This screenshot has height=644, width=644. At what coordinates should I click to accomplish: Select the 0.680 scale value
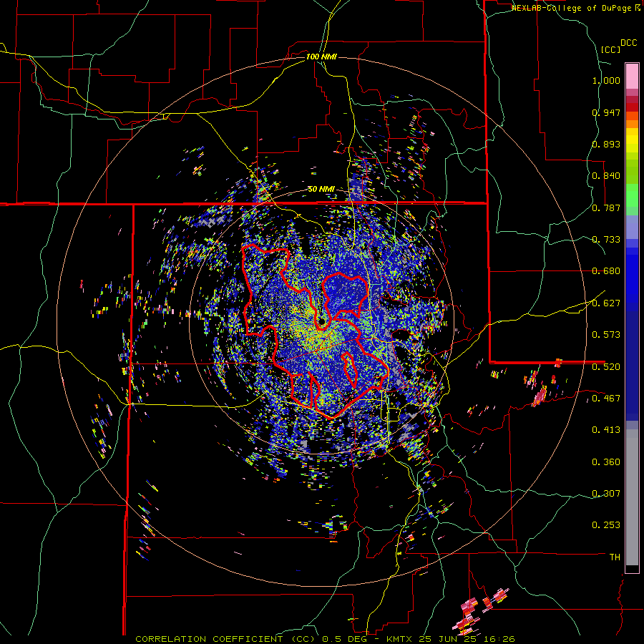click(x=606, y=271)
